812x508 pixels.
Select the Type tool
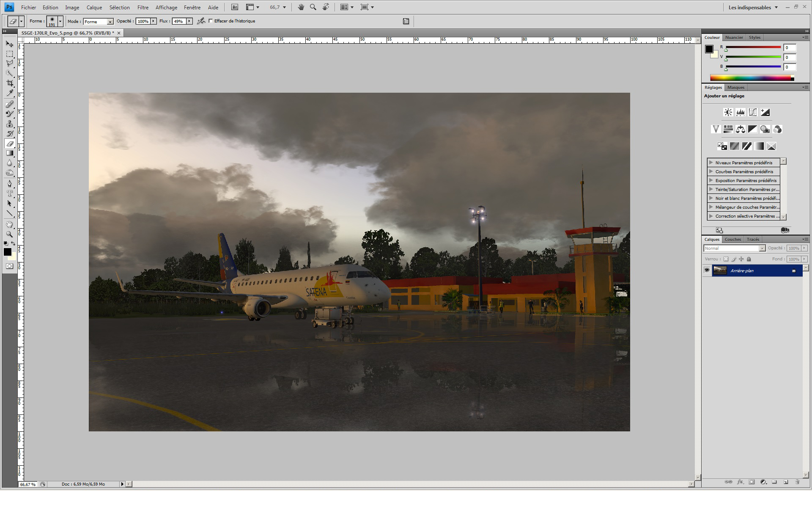coord(10,193)
